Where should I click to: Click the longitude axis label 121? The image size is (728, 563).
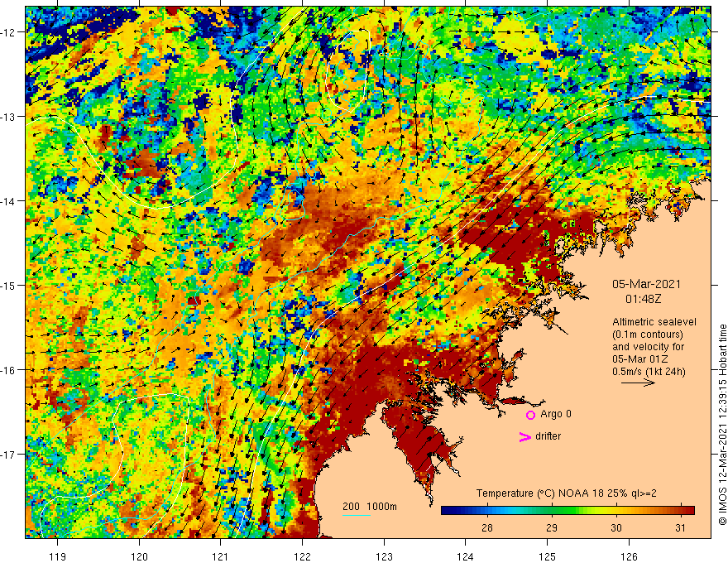[220, 556]
